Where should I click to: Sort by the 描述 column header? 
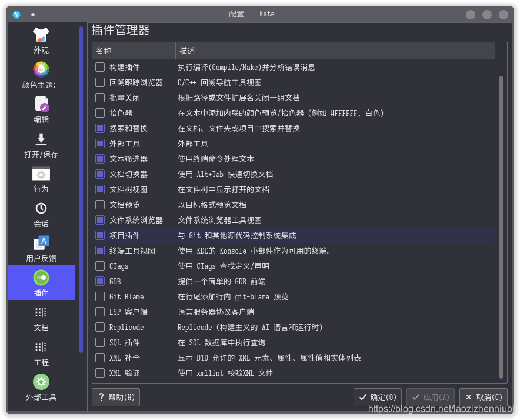coord(335,51)
